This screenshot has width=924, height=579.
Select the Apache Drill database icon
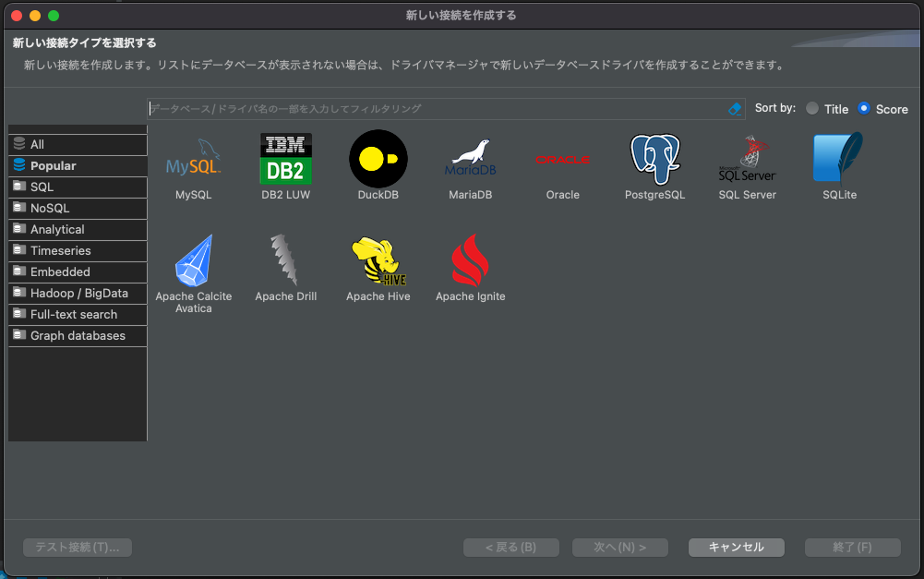pos(285,261)
